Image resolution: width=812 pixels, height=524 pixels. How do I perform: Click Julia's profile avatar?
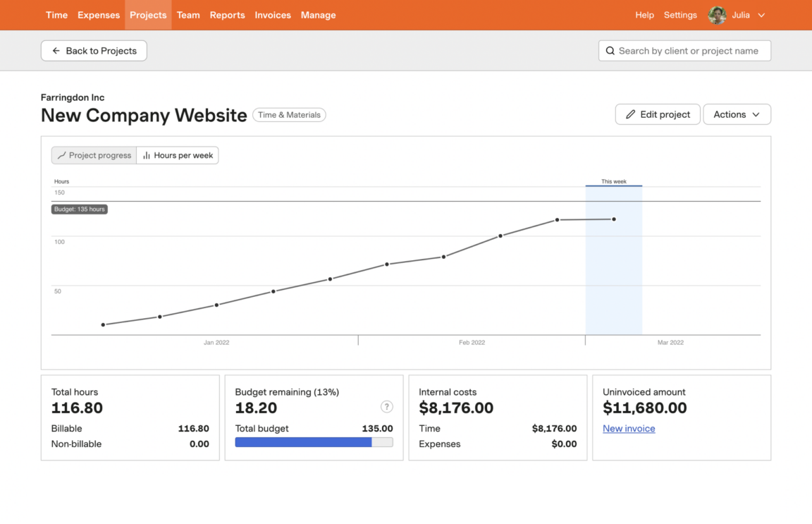tap(716, 15)
